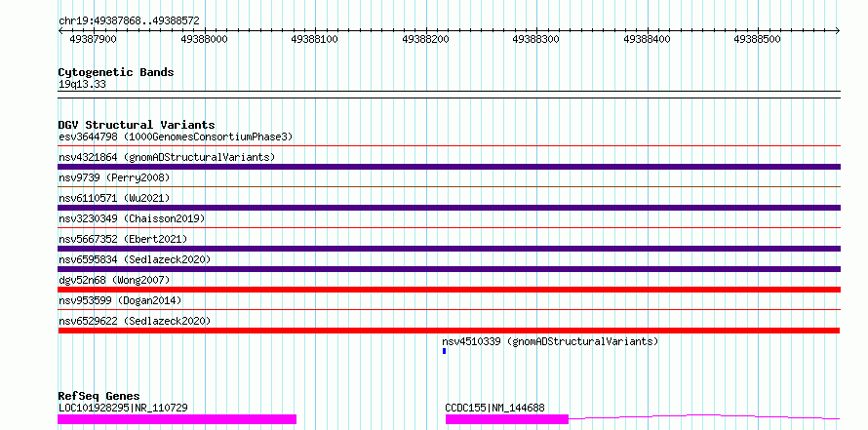Screen dimensions: 868x430
Task: Click the 49388200 ruler position
Action: click(x=425, y=39)
